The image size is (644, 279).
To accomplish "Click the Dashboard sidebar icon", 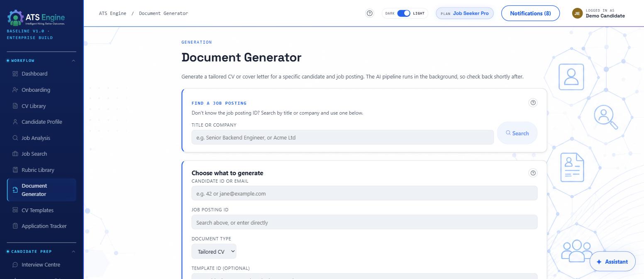I will pyautogui.click(x=15, y=73).
